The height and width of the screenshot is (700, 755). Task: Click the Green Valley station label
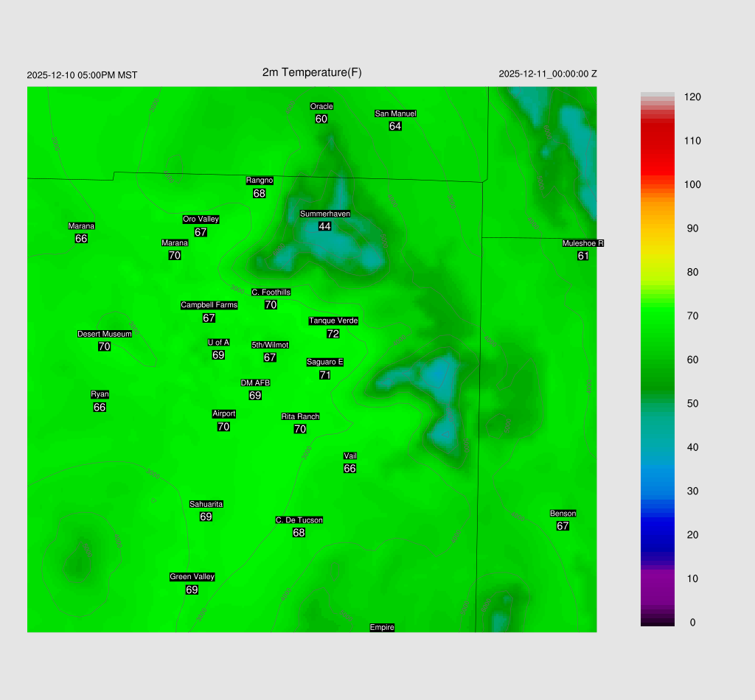(192, 577)
